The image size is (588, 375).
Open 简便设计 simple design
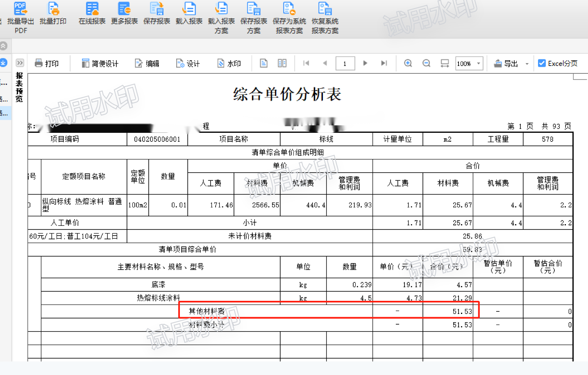(100, 64)
